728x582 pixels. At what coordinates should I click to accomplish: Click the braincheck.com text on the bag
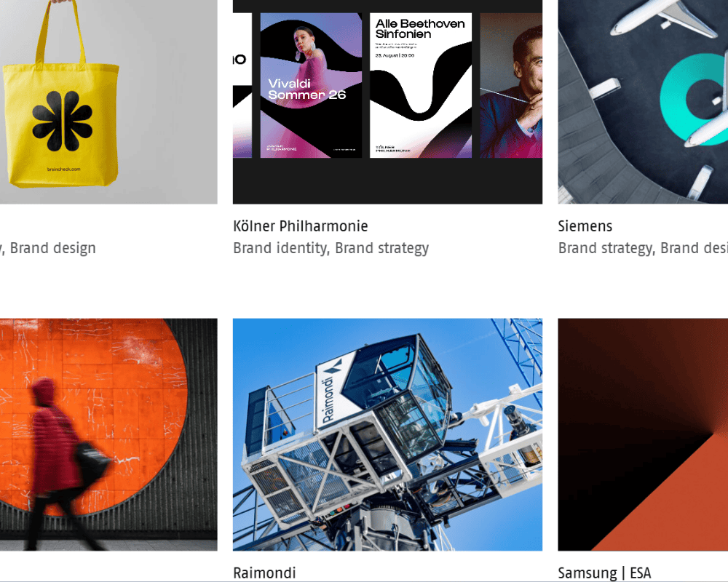[63, 170]
